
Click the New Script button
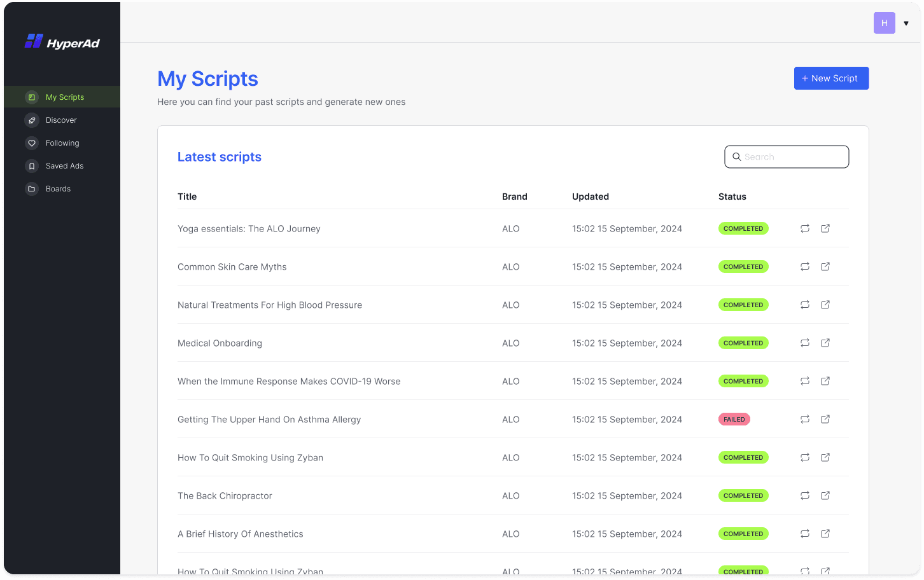[830, 78]
